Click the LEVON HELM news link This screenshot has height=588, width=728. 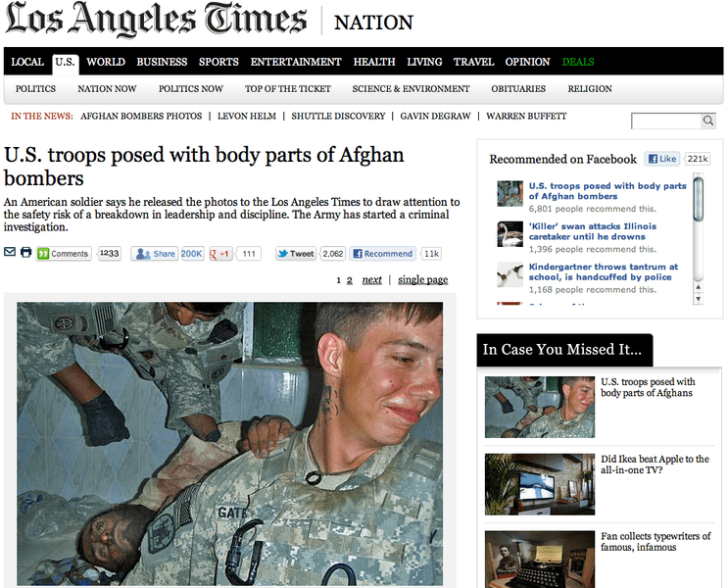click(x=247, y=116)
